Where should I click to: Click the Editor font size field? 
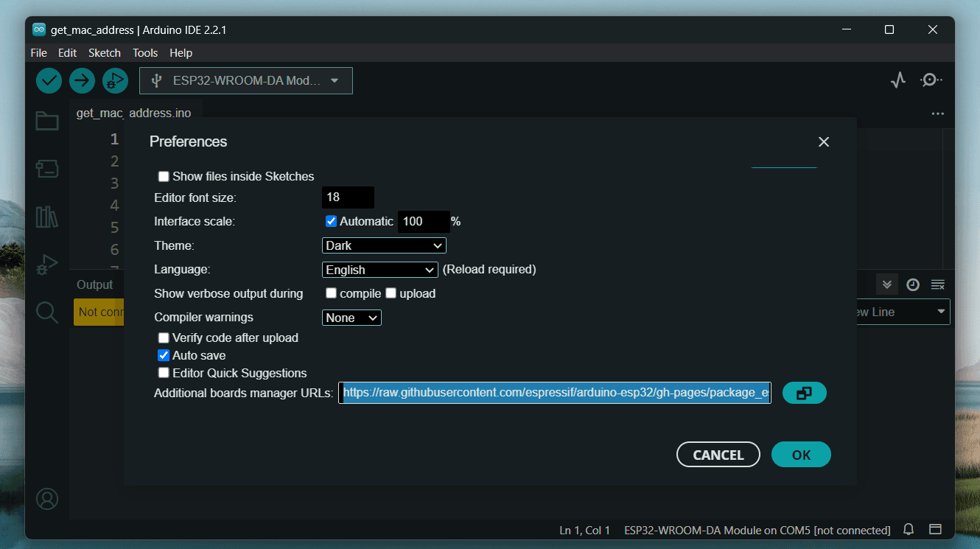coord(349,197)
